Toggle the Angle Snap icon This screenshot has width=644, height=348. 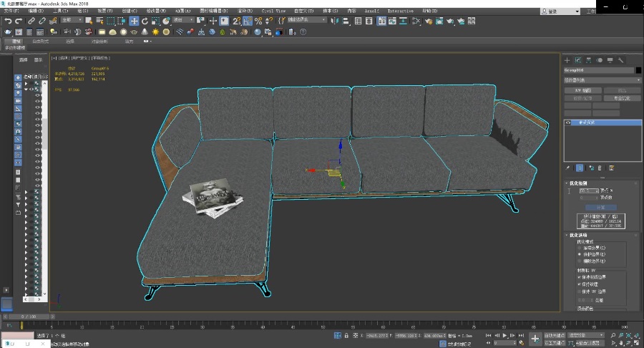pos(248,21)
